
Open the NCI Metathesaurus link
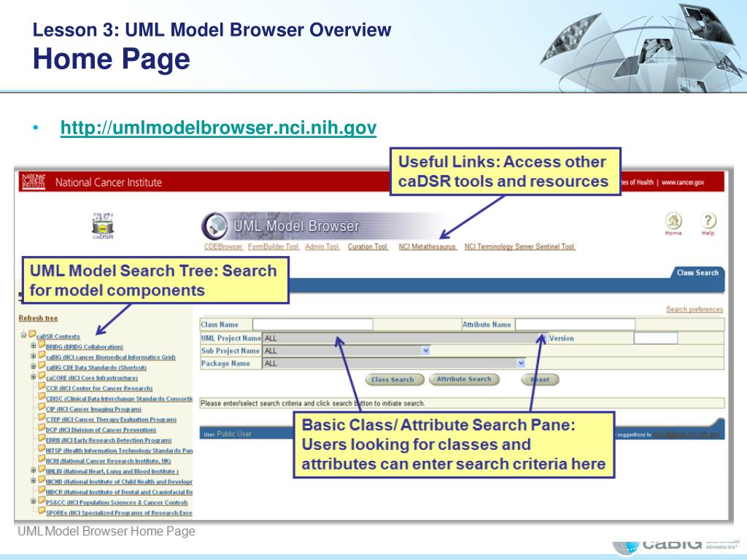point(427,246)
